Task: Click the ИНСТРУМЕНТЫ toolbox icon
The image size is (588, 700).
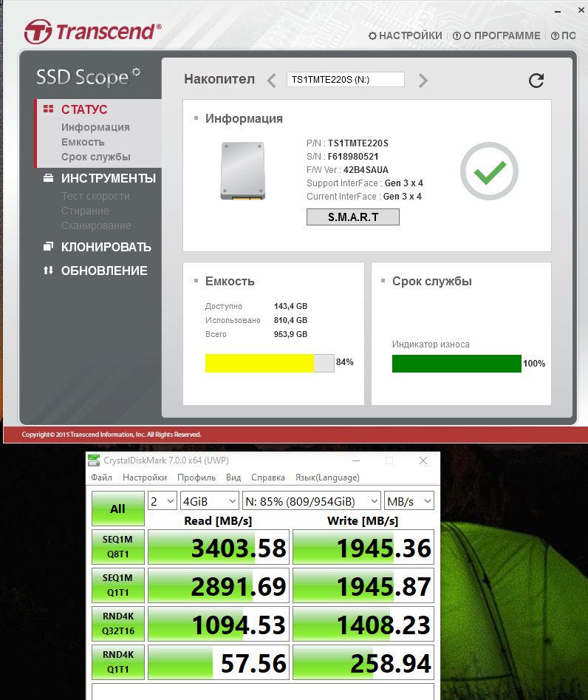Action: point(48,177)
